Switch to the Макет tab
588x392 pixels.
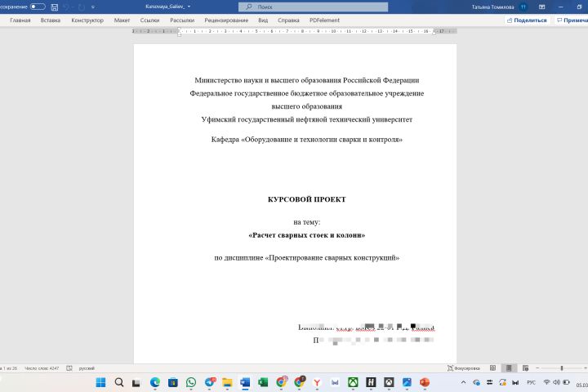122,20
